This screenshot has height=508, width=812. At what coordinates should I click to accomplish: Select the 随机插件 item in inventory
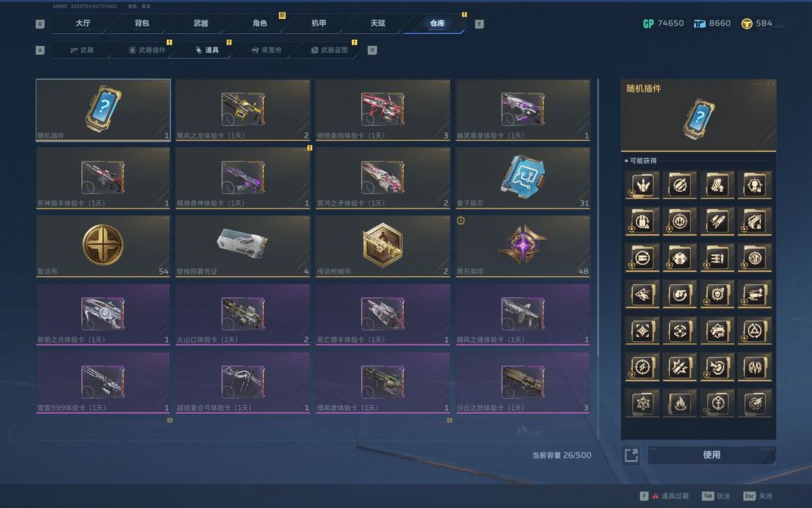coord(103,110)
